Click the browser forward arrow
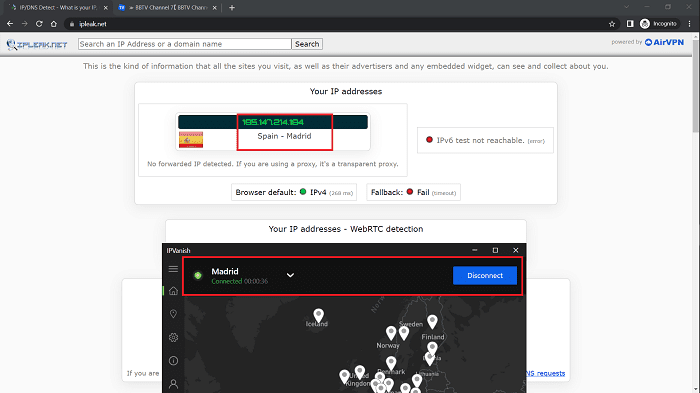Screen dimensions: 700x393 [25, 24]
